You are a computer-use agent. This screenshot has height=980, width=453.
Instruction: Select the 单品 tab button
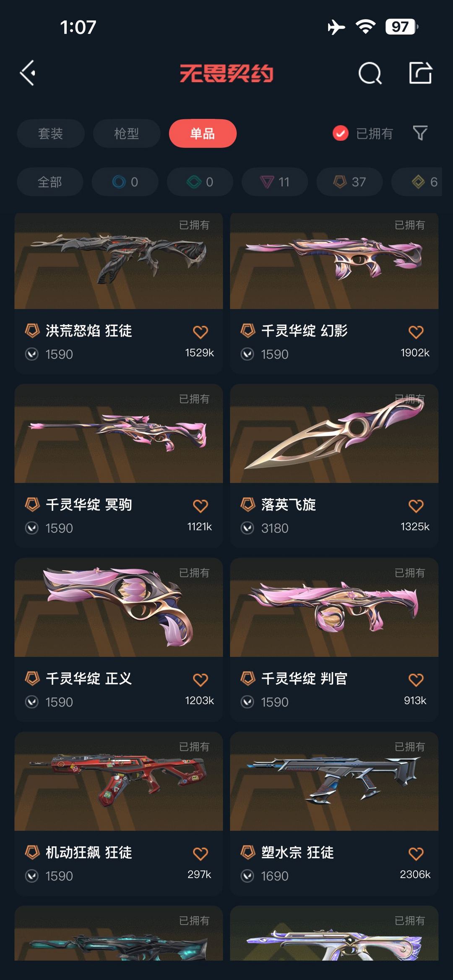coord(203,133)
